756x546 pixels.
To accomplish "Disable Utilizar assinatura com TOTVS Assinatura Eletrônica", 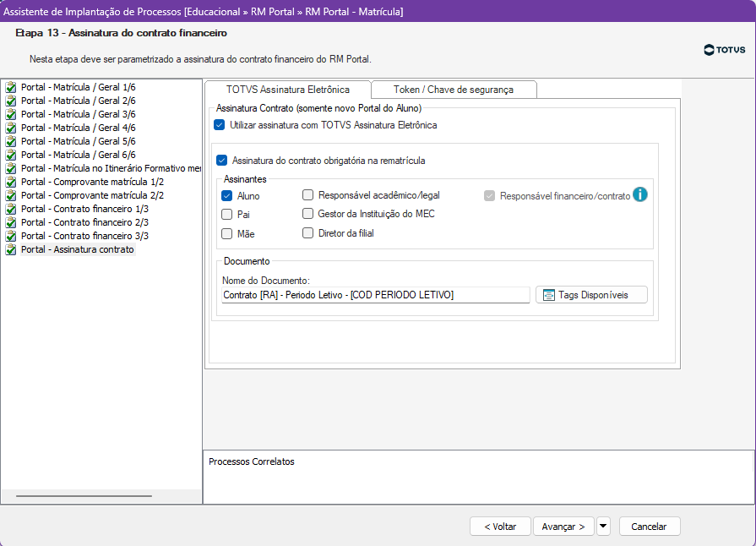I will 220,125.
